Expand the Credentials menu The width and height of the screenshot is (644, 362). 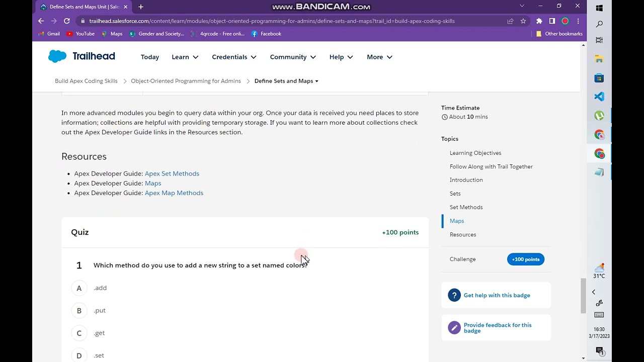234,57
